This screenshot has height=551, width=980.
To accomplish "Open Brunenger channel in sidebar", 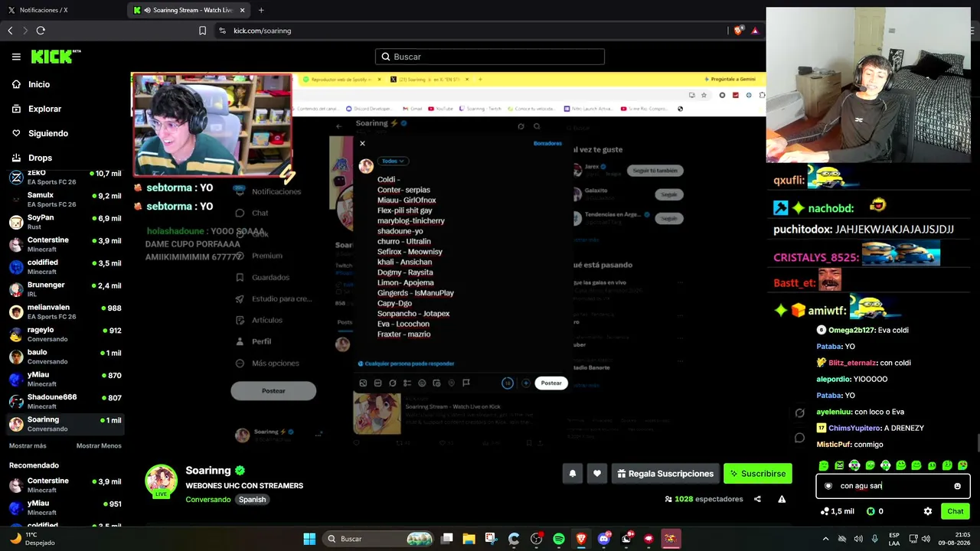I will click(x=64, y=289).
